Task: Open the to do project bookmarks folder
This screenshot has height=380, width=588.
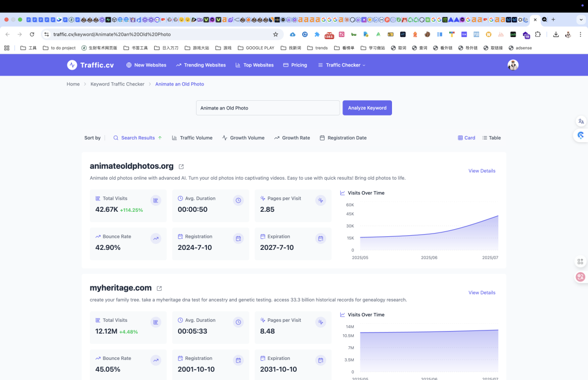Action: point(59,48)
